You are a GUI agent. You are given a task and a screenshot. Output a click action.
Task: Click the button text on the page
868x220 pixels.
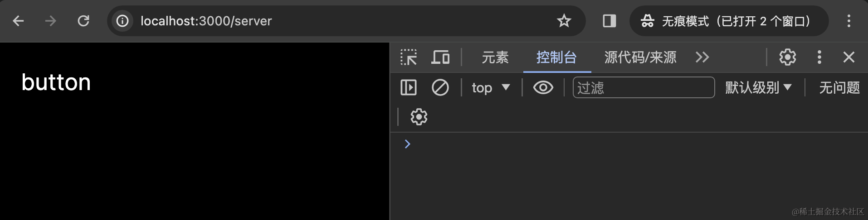[x=56, y=82]
